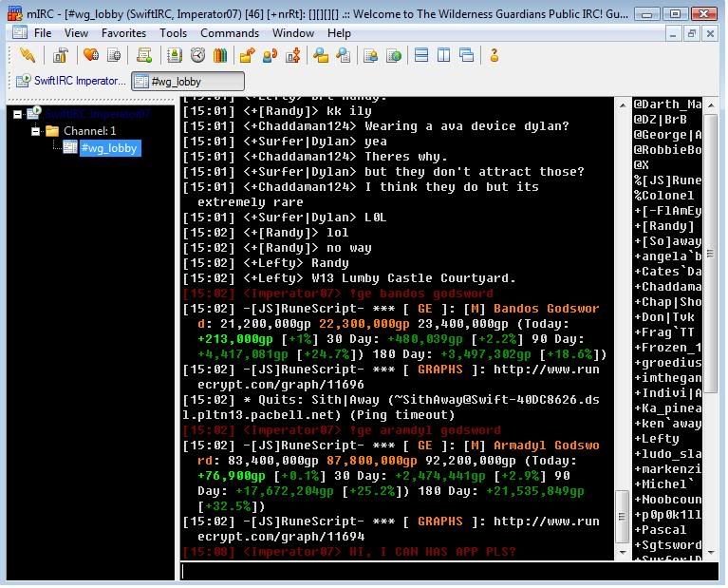Open the Scripts Editor scroll icon
Viewport: 728px width, 588px height.
[x=144, y=55]
